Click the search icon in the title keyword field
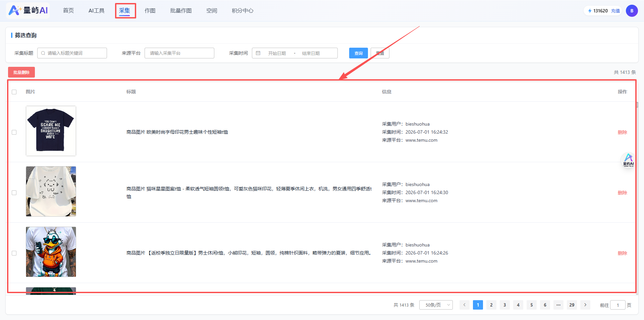 click(x=43, y=53)
